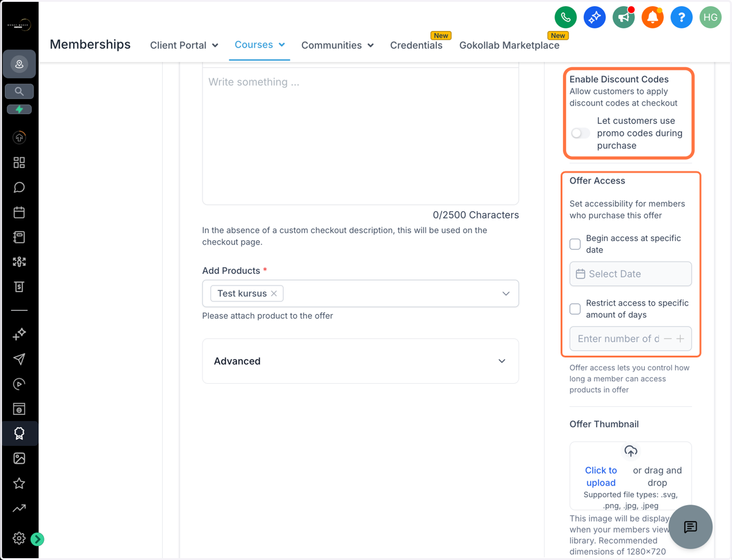Viewport: 732px width, 560px height.
Task: Click the blue AI sparkle icon in the header
Action: coord(594,17)
